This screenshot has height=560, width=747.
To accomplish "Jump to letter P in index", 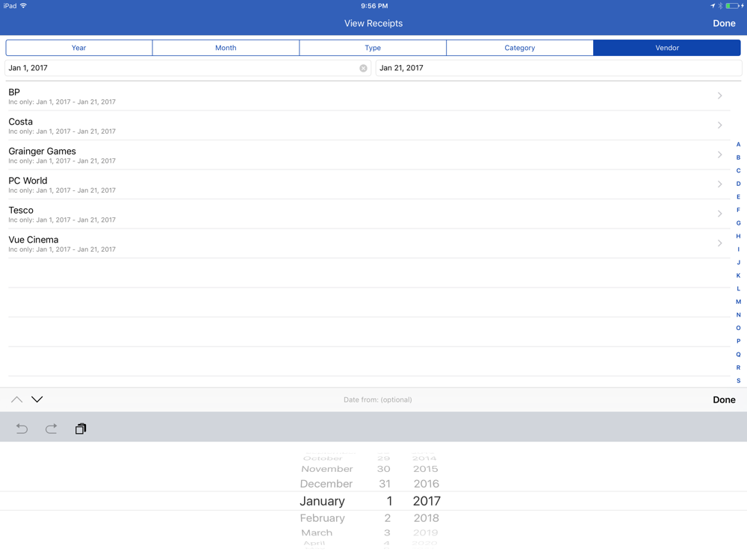I will pyautogui.click(x=739, y=341).
